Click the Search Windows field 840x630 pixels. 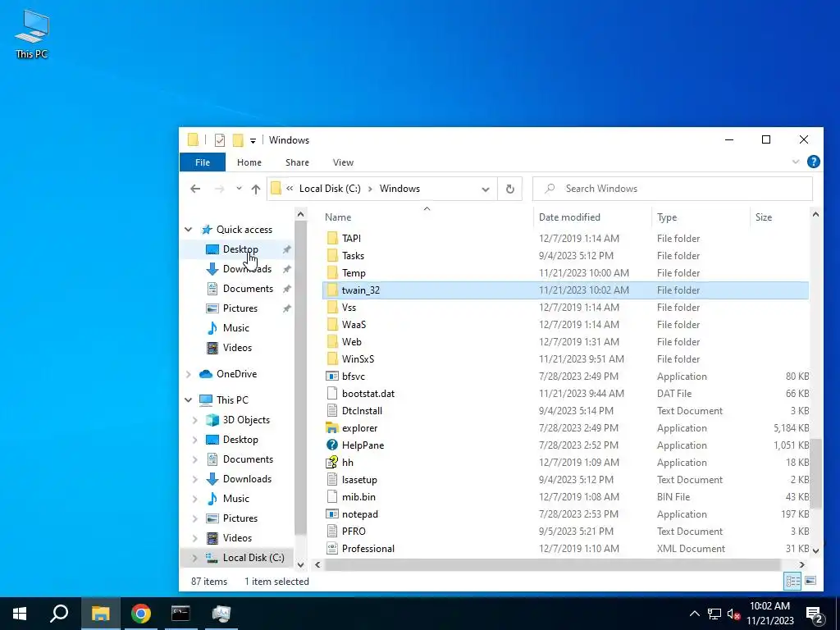(x=673, y=189)
